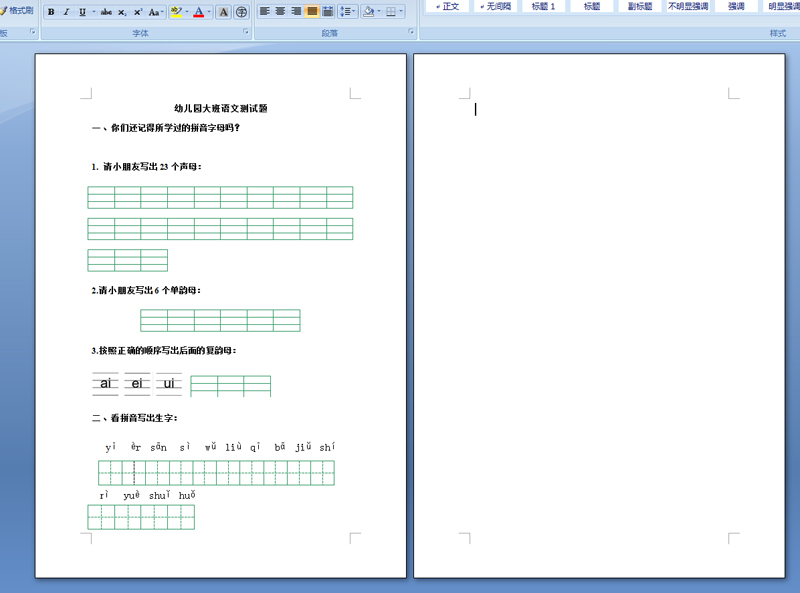Toggle strikethrough formatting

pos(106,12)
